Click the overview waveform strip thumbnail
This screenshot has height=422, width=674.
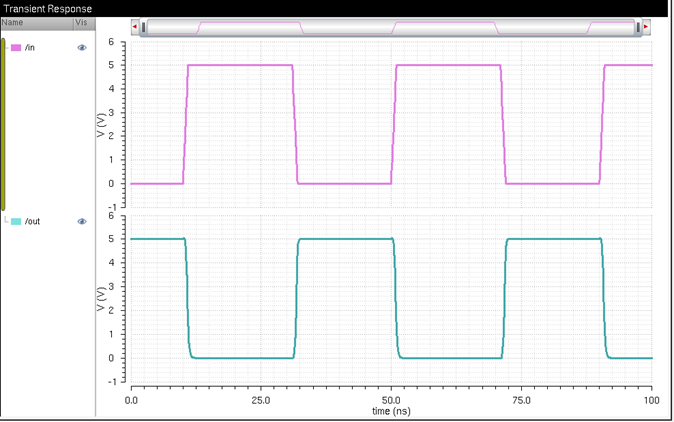point(391,28)
